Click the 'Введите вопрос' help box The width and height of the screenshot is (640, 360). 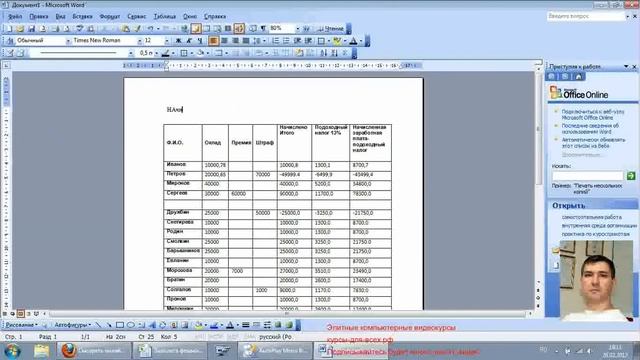click(x=586, y=16)
